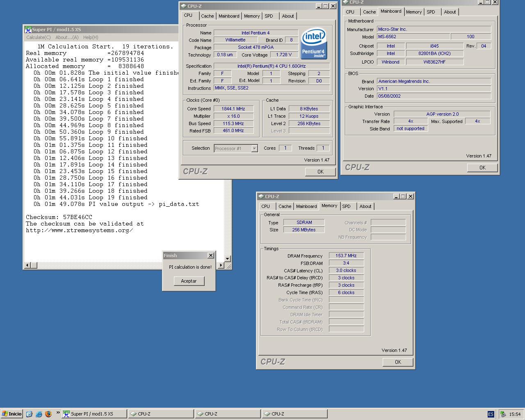The image size is (525, 420).
Task: Open the About...(A) menu in Super PI
Action: click(67, 37)
